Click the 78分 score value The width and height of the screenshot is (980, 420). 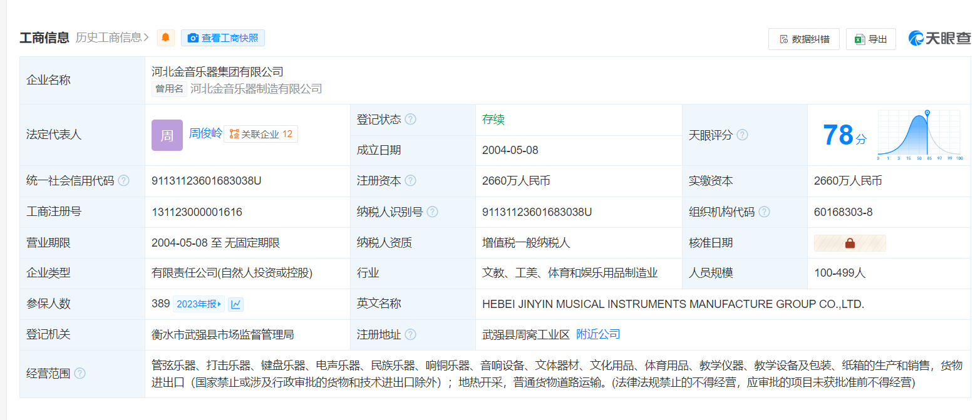(x=845, y=135)
